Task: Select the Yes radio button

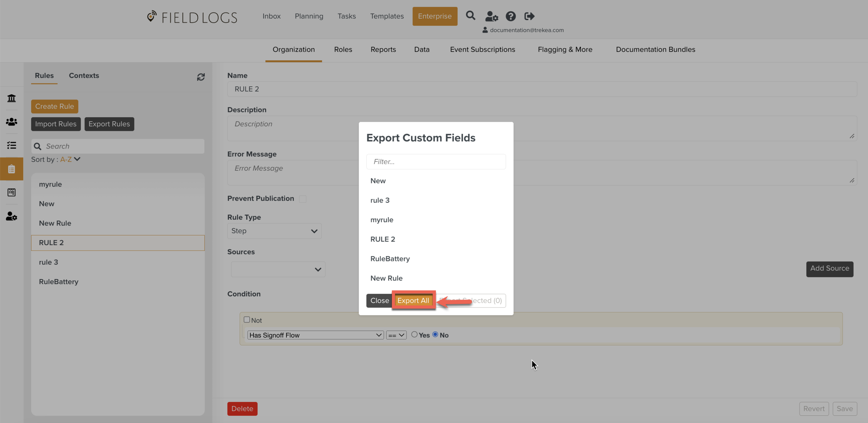Action: point(414,335)
